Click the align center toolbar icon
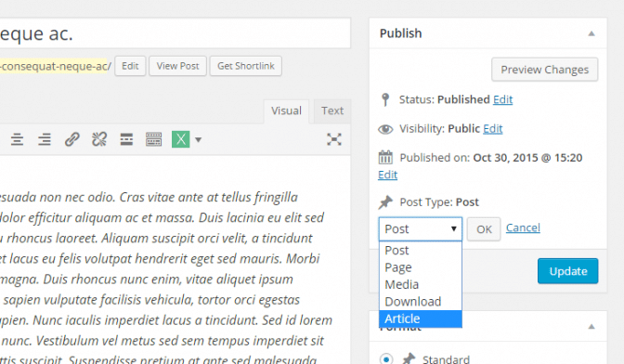The image size is (624, 364). tap(17, 139)
